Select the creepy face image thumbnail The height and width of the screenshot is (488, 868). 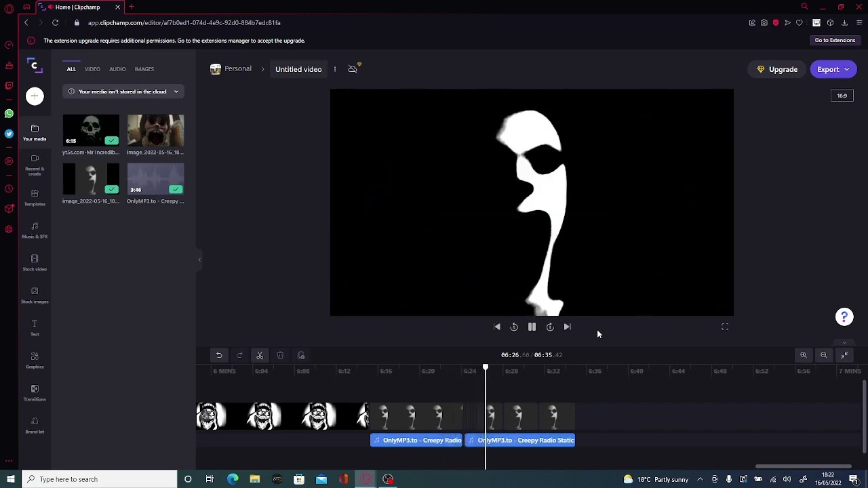click(155, 130)
